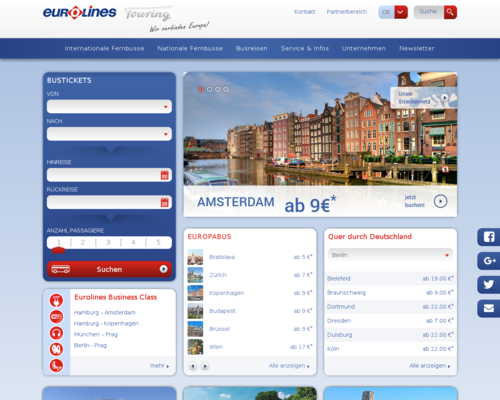Click the Budapest thumbnail image
The width and height of the screenshot is (500, 400).
click(x=195, y=311)
